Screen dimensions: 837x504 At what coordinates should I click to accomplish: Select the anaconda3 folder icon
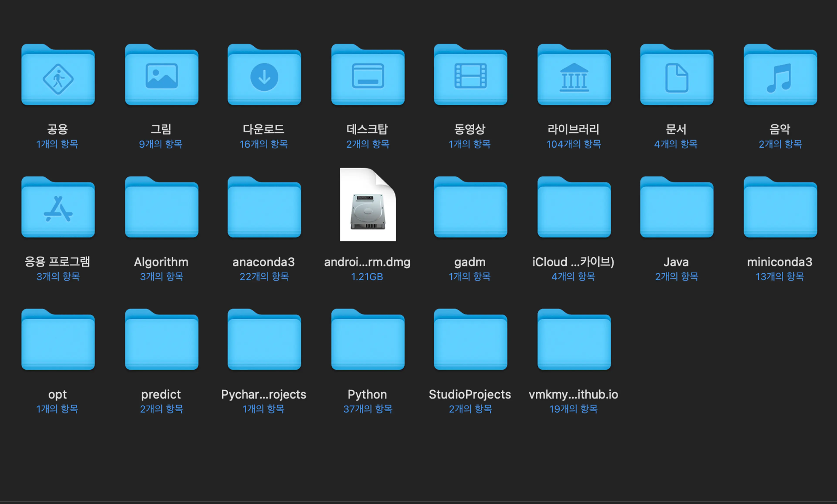[264, 207]
